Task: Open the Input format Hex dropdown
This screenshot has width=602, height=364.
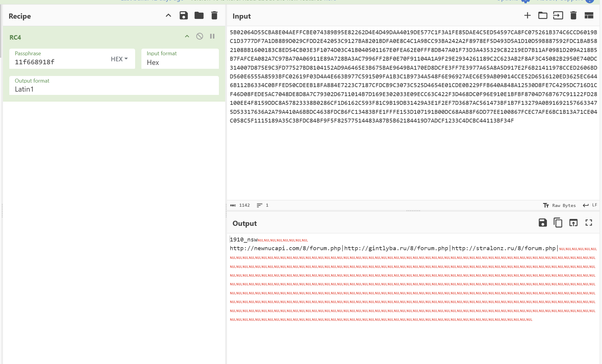Action: [x=180, y=59]
